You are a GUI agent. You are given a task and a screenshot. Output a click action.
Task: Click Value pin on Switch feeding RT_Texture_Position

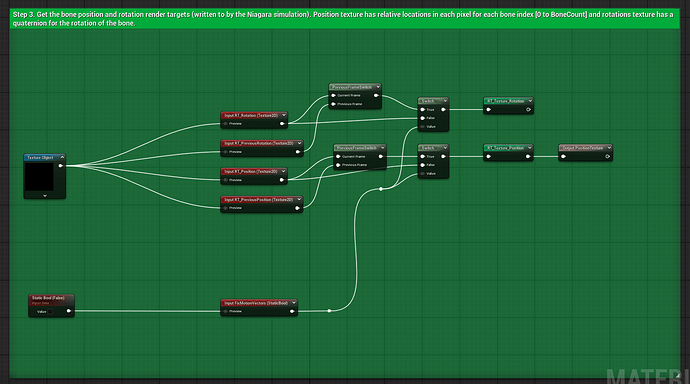tap(423, 174)
